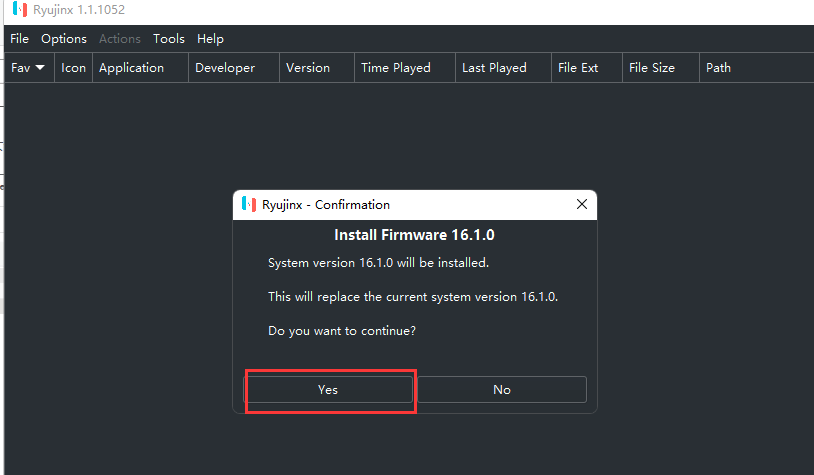
Task: Click 'System version 16.1.0 will be installed.' text
Action: [378, 263]
